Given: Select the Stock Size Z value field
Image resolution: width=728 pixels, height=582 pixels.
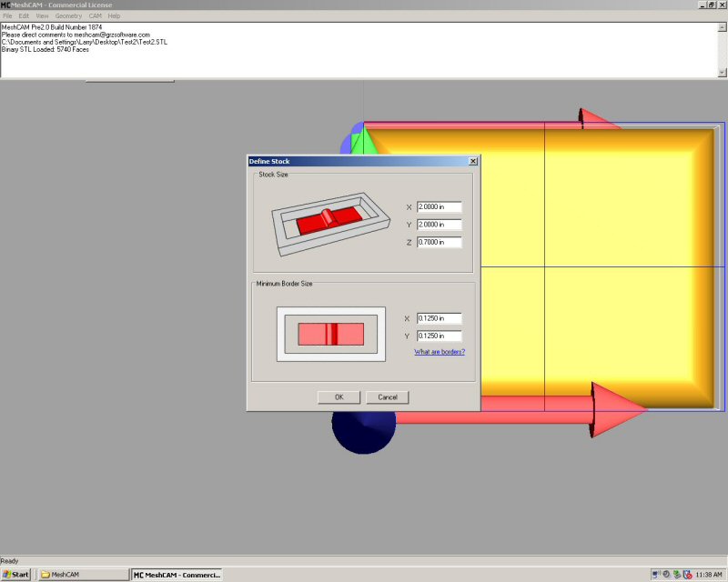Looking at the screenshot, I should point(439,243).
